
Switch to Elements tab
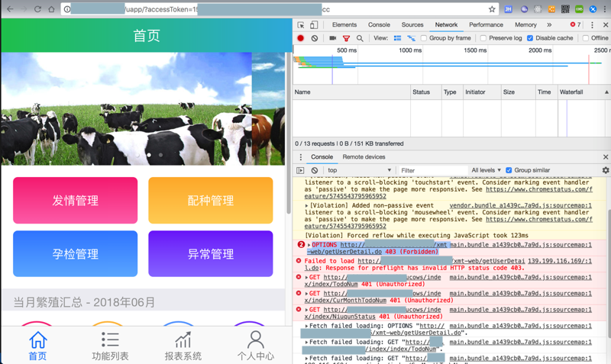[344, 25]
